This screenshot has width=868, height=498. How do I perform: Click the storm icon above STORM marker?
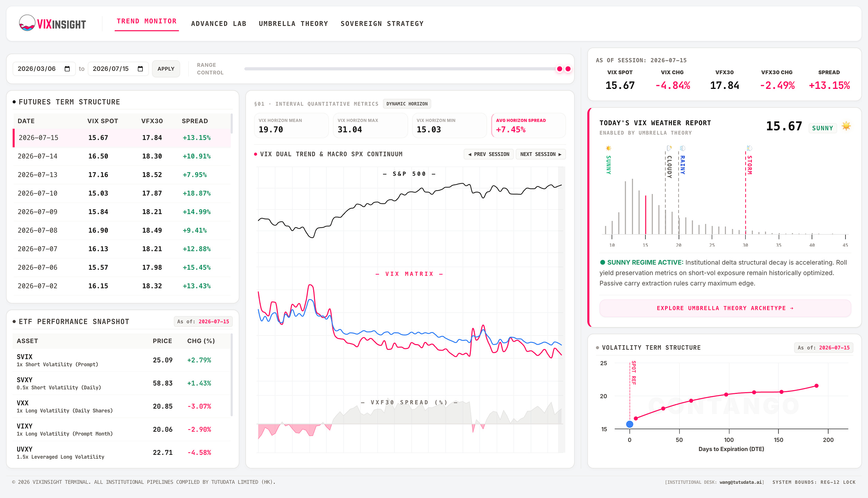tap(749, 148)
